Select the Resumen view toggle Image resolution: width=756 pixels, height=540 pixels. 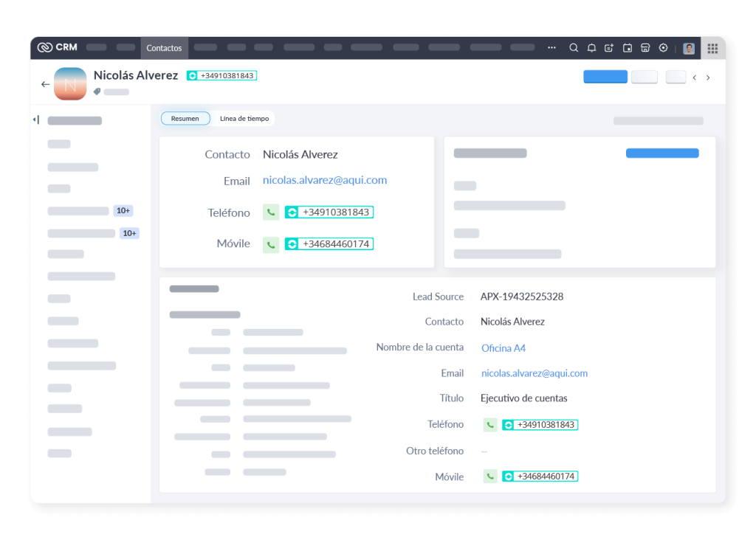(x=185, y=119)
